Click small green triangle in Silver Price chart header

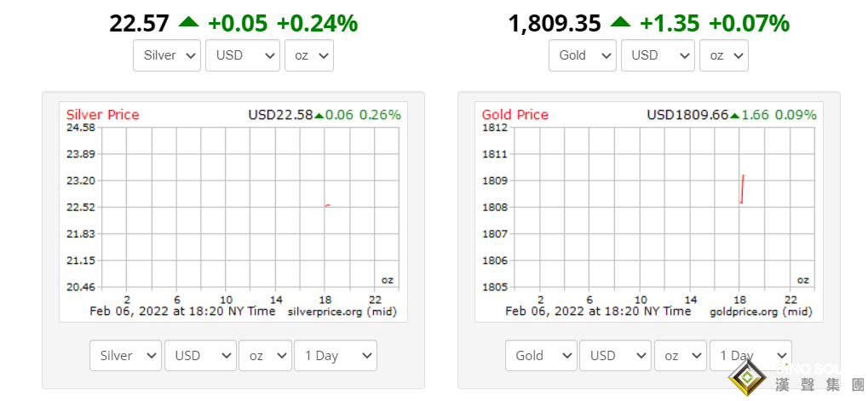[x=319, y=115]
